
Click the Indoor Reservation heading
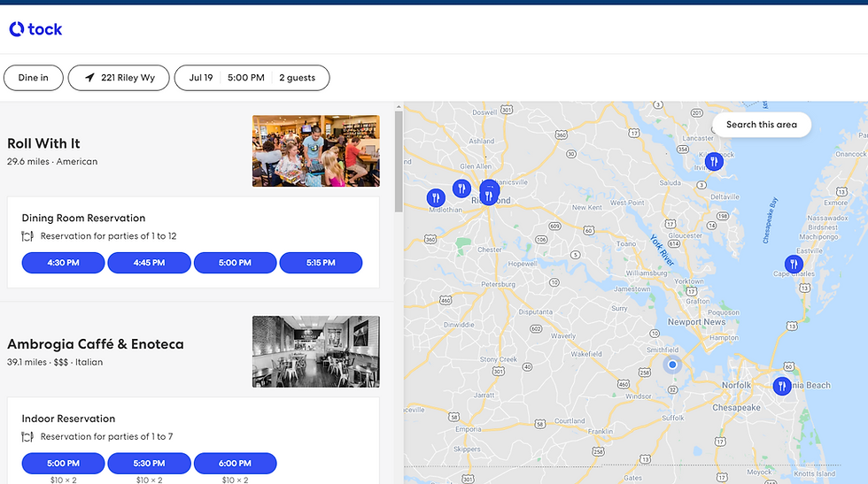click(69, 419)
